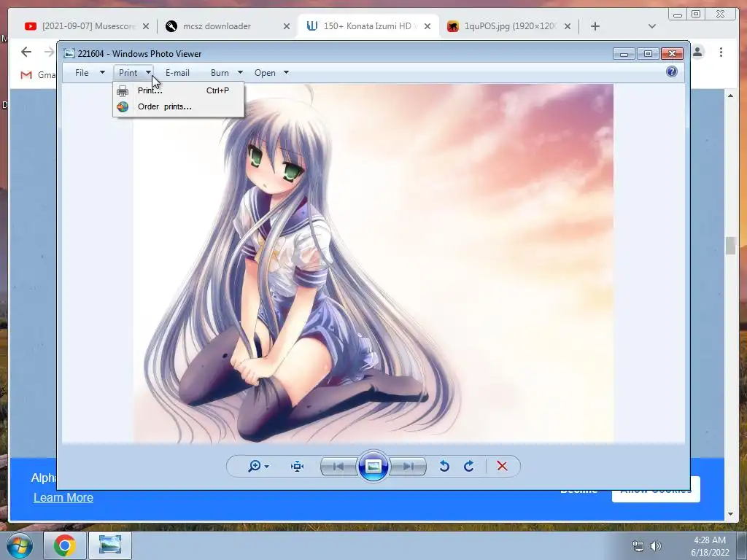This screenshot has height=560, width=747.
Task: Maximize the Photo Viewer window
Action: pyautogui.click(x=648, y=54)
